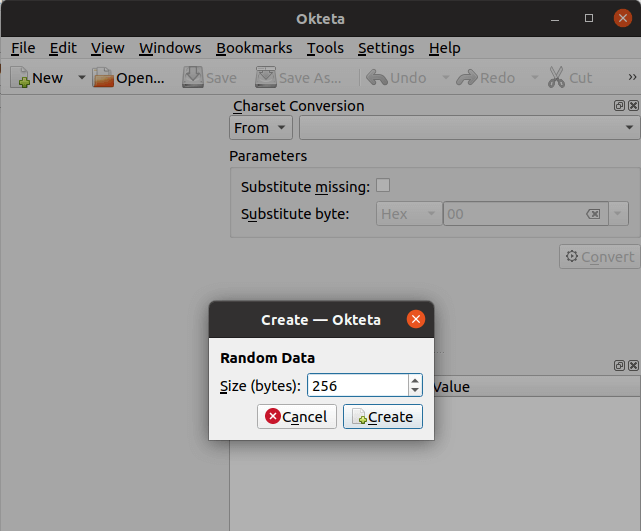Open the Edit menu
The image size is (641, 531).
(x=63, y=48)
